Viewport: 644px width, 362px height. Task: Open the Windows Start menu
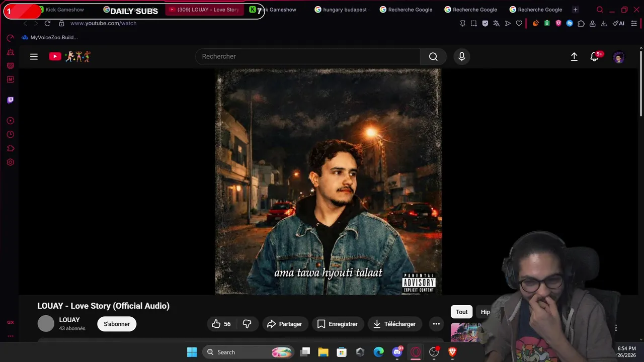[192, 352]
